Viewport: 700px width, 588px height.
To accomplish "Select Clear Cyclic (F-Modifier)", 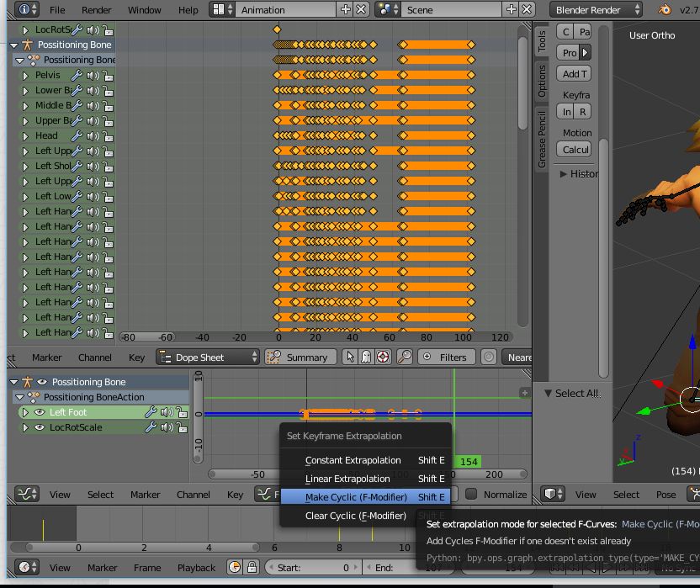I will pyautogui.click(x=366, y=516).
